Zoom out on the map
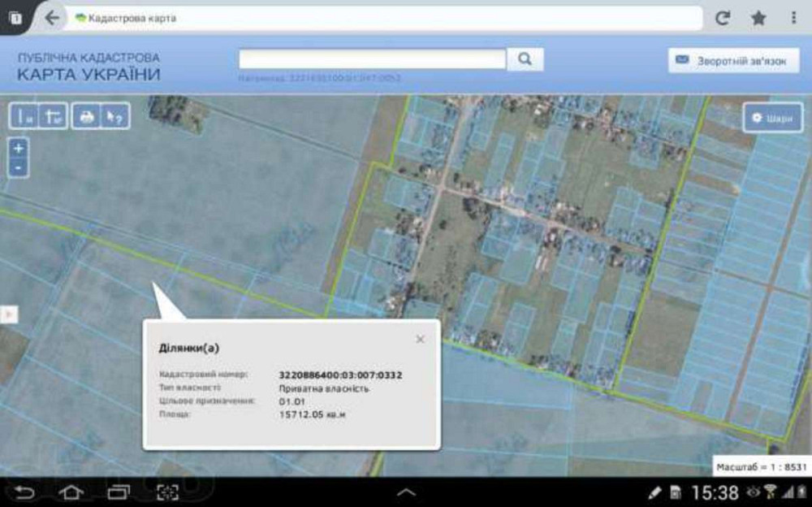 pyautogui.click(x=19, y=167)
